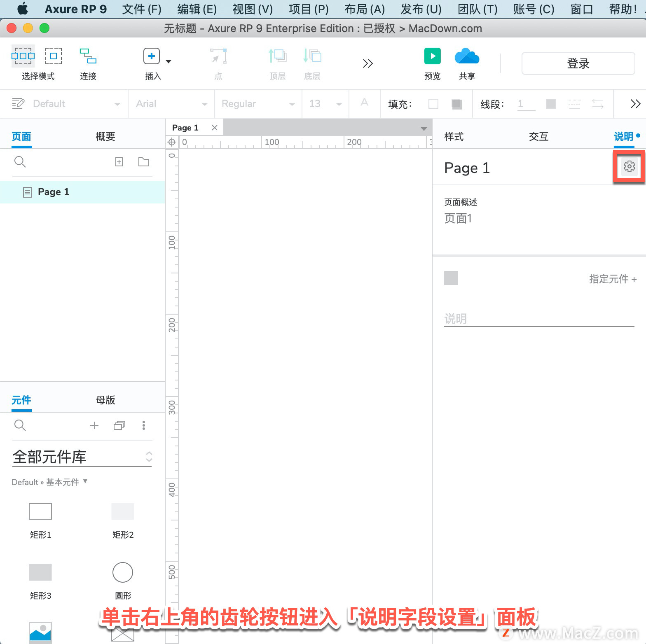Click the image fill swatch

tap(457, 104)
